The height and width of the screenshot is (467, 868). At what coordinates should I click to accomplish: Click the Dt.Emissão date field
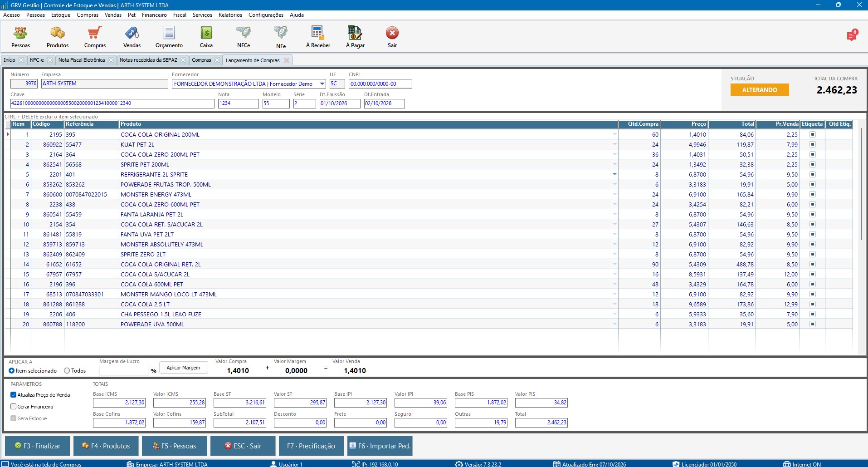click(x=340, y=103)
